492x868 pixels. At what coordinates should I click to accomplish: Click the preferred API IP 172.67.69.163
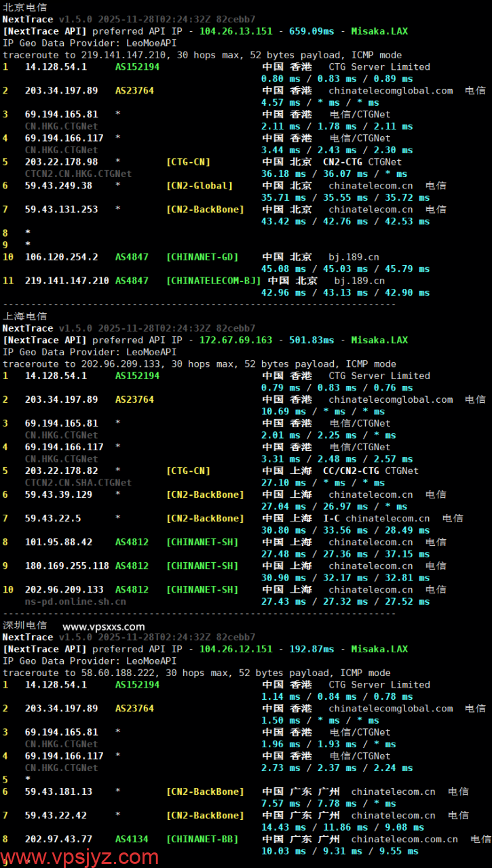coord(236,340)
